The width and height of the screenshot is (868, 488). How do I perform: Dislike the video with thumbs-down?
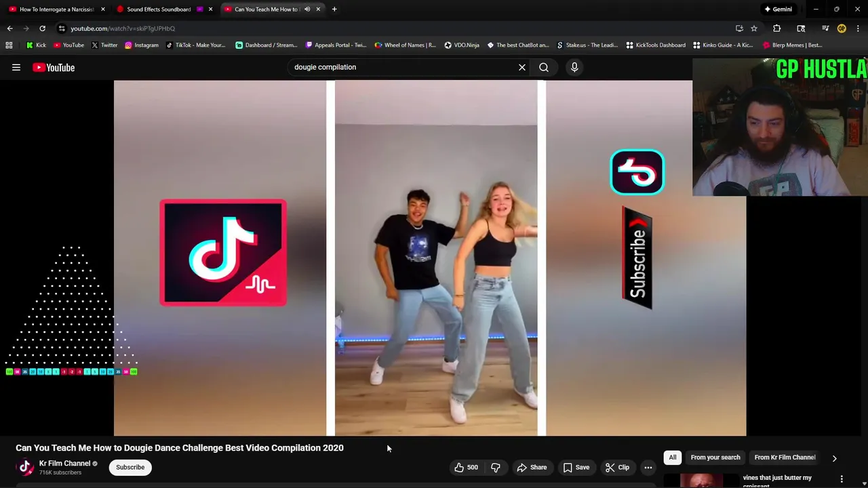click(496, 467)
